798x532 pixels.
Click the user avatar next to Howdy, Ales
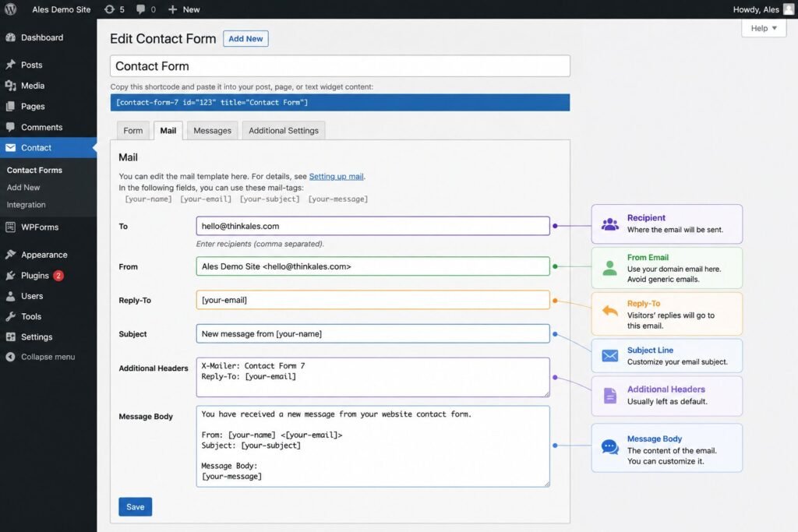789,9
